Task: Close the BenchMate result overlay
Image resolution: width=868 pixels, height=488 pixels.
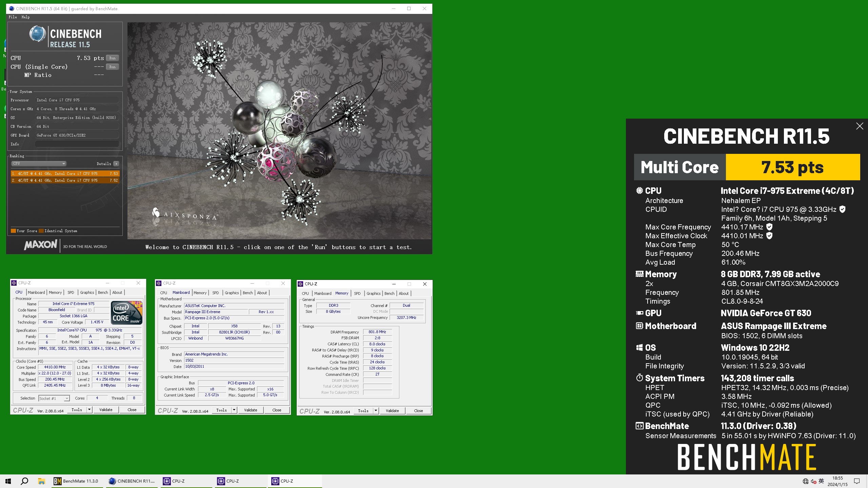Action: tap(860, 126)
